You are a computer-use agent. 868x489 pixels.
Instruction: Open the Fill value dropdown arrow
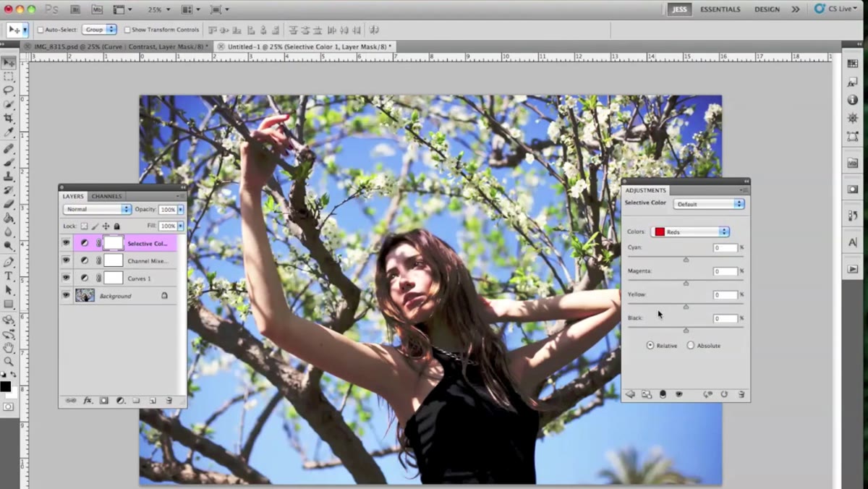(180, 226)
